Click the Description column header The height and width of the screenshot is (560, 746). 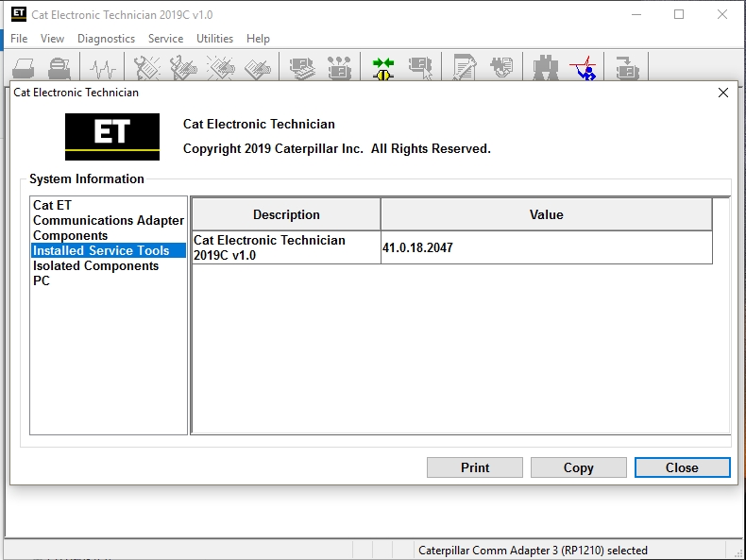pyautogui.click(x=286, y=214)
